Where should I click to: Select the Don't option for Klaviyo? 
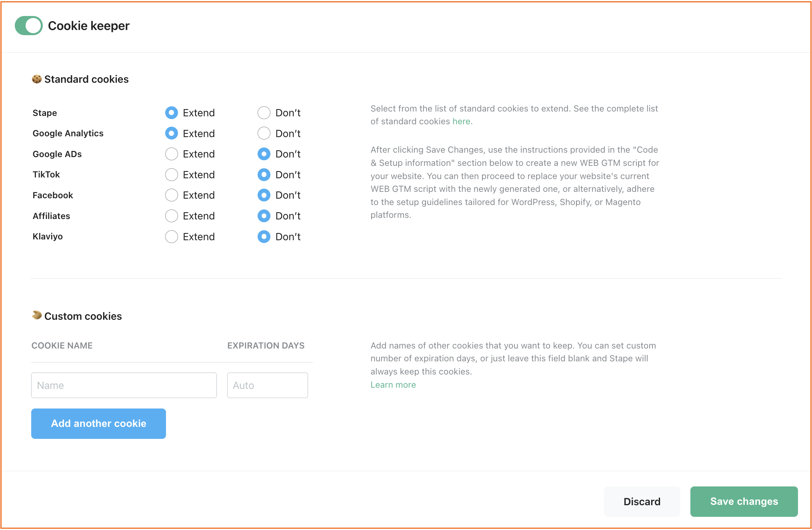[x=264, y=237]
